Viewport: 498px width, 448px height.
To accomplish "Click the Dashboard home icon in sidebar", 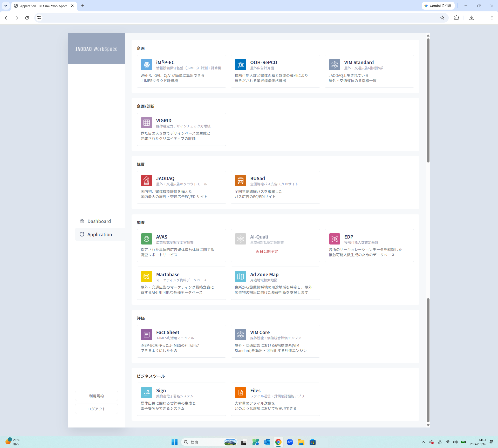I will [82, 221].
